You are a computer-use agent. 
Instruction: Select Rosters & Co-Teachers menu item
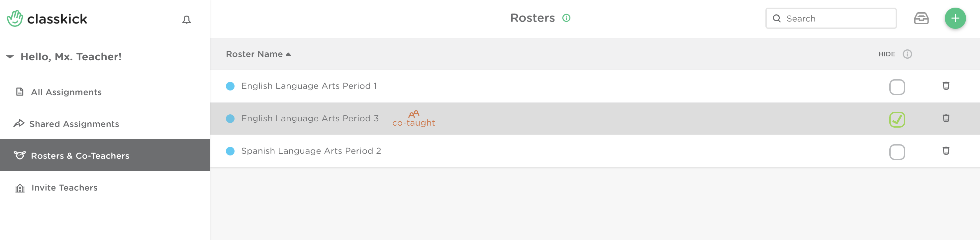[80, 156]
